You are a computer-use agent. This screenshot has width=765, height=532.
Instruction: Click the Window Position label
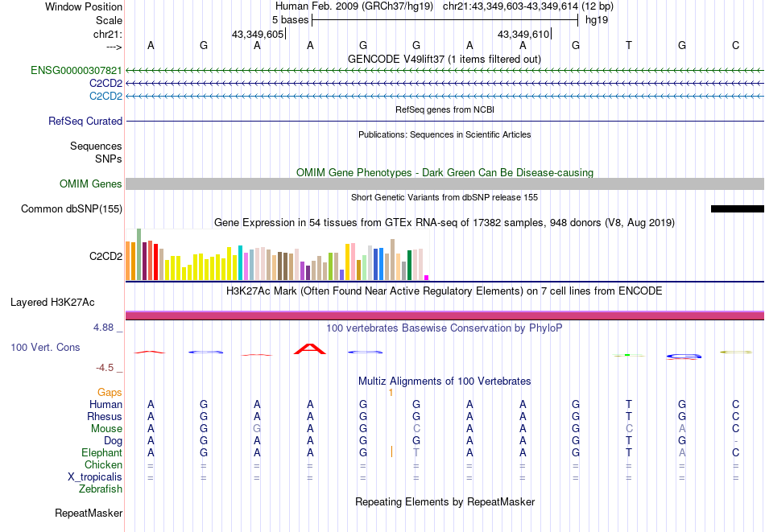[84, 6]
